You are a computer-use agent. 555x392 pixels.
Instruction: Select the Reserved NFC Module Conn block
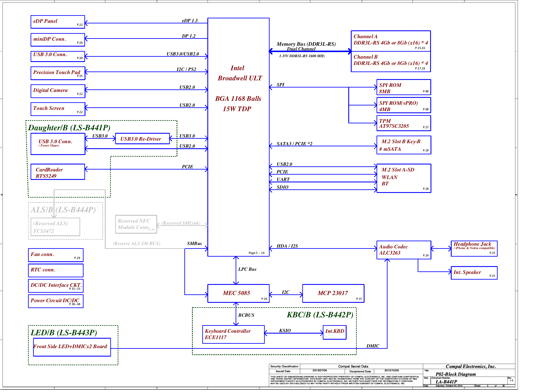(136, 224)
